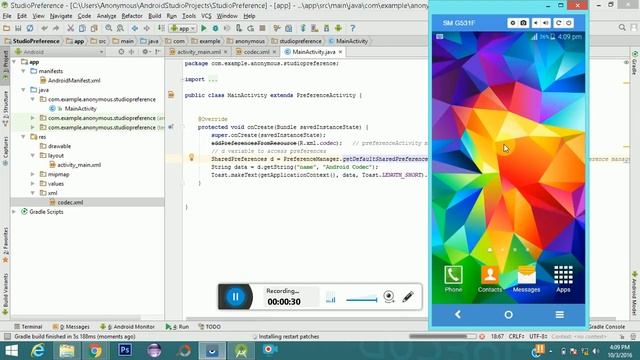Paste using the toolbar paste icon
Image resolution: width=640 pixels, height=360 pixels.
click(x=94, y=28)
